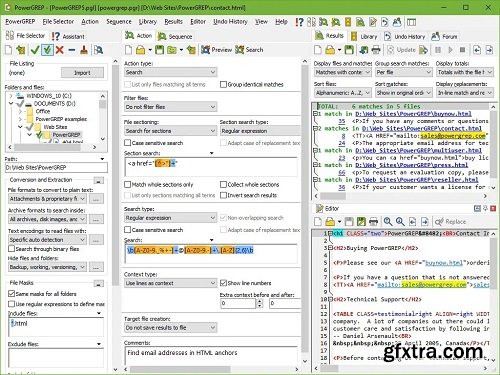
Task: Click the find magnifier icon in Editor toolbar
Action: (x=388, y=221)
